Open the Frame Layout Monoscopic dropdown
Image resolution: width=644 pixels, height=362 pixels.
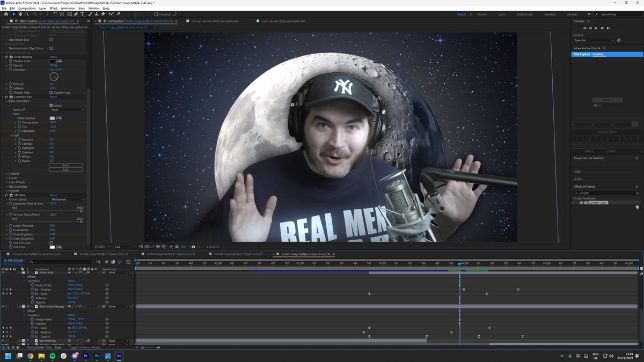click(68, 200)
